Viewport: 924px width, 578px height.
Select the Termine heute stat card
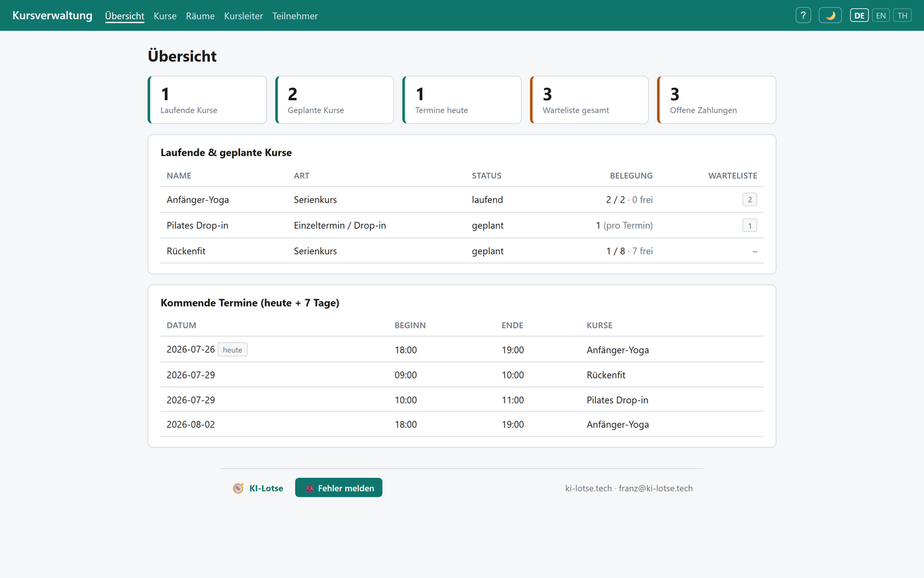(462, 100)
